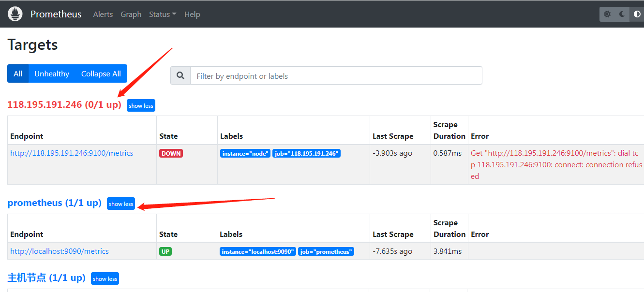This screenshot has width=644, height=292.
Task: Open the Alerts page
Action: point(103,14)
